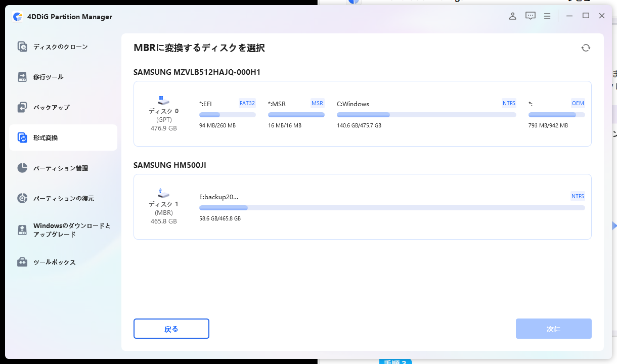Select 形式変換 menu item
The width and height of the screenshot is (617, 364).
click(x=63, y=138)
